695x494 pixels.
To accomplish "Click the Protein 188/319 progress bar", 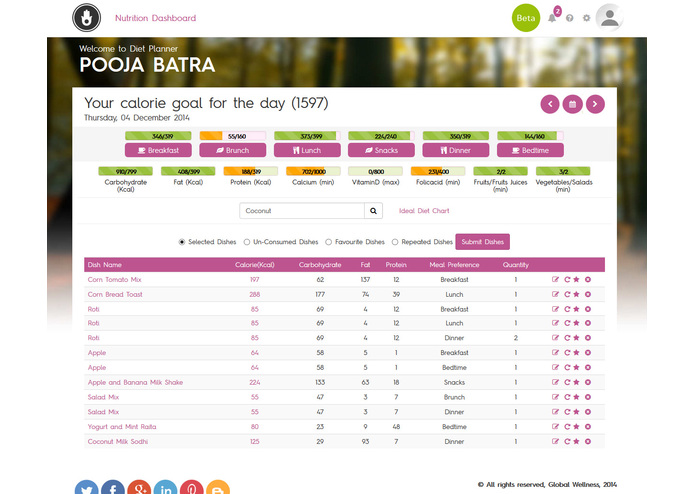I will [x=250, y=171].
